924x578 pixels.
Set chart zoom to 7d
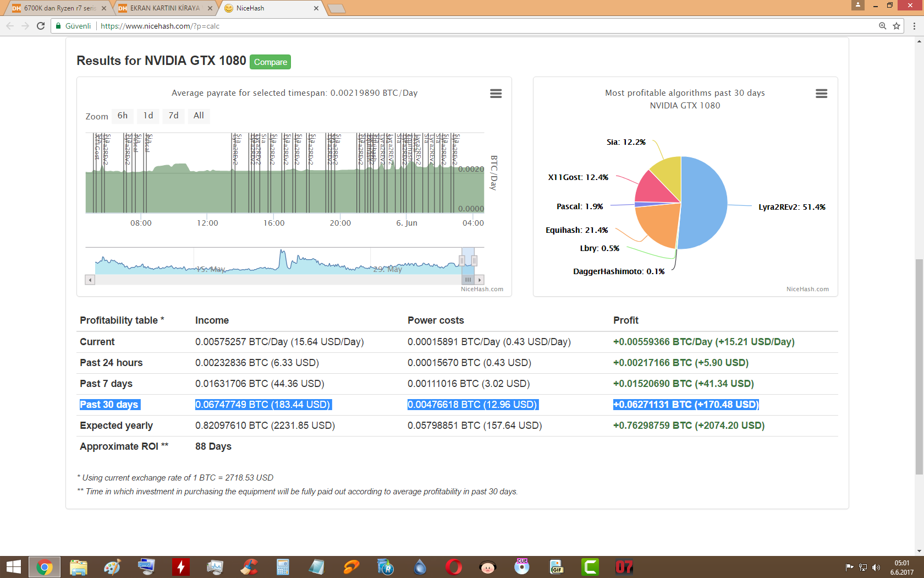click(173, 116)
